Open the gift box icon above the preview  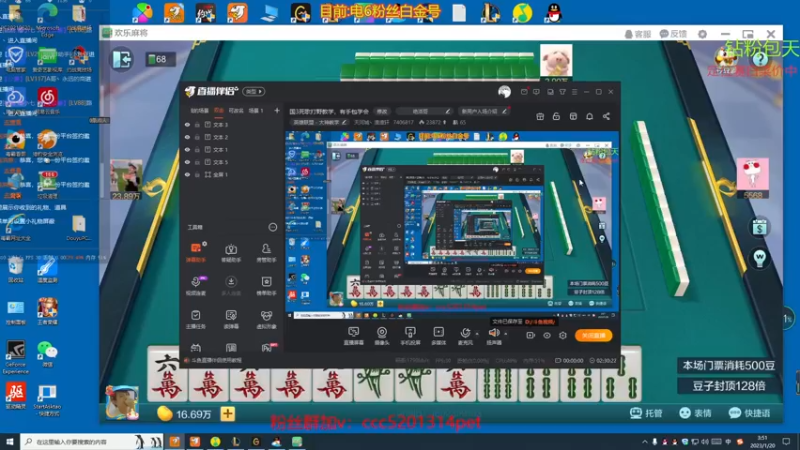point(540,116)
